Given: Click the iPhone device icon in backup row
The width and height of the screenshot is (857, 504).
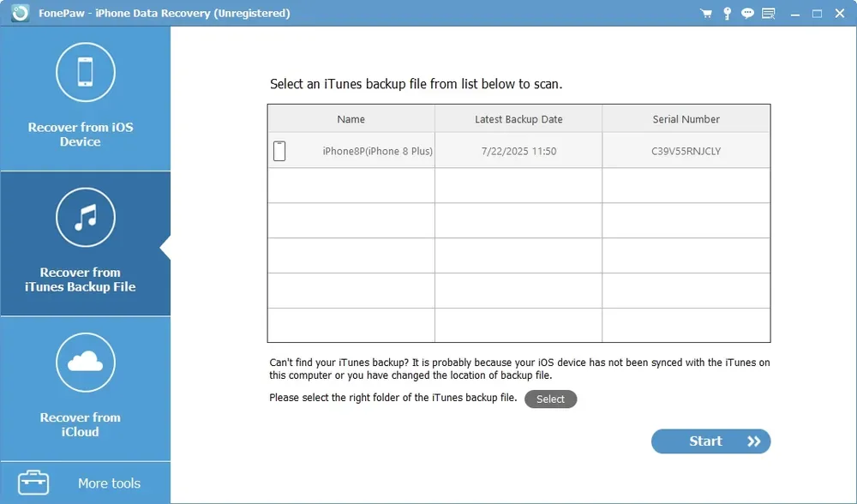Looking at the screenshot, I should click(279, 151).
